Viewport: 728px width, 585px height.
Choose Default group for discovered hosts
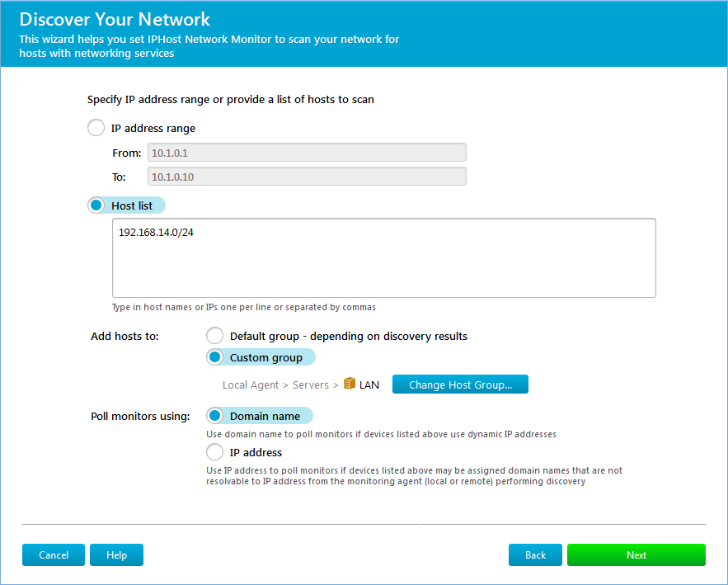(215, 336)
